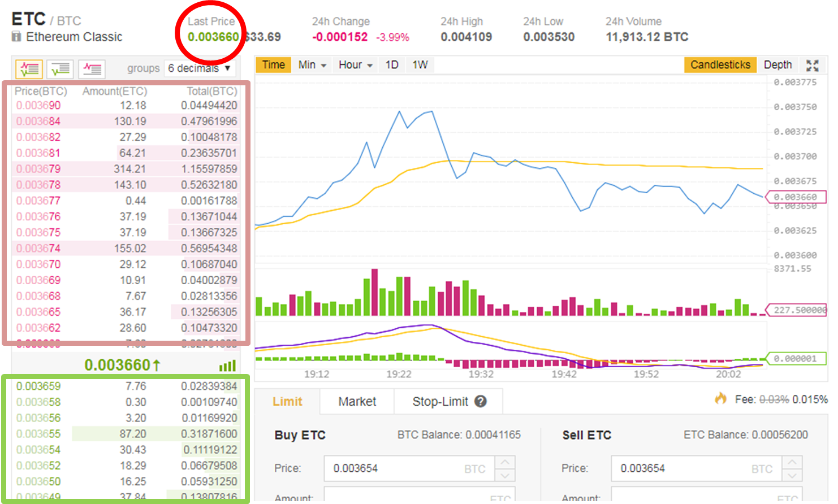The width and height of the screenshot is (838, 504).
Task: Show only sell orders view icon
Action: pyautogui.click(x=92, y=69)
